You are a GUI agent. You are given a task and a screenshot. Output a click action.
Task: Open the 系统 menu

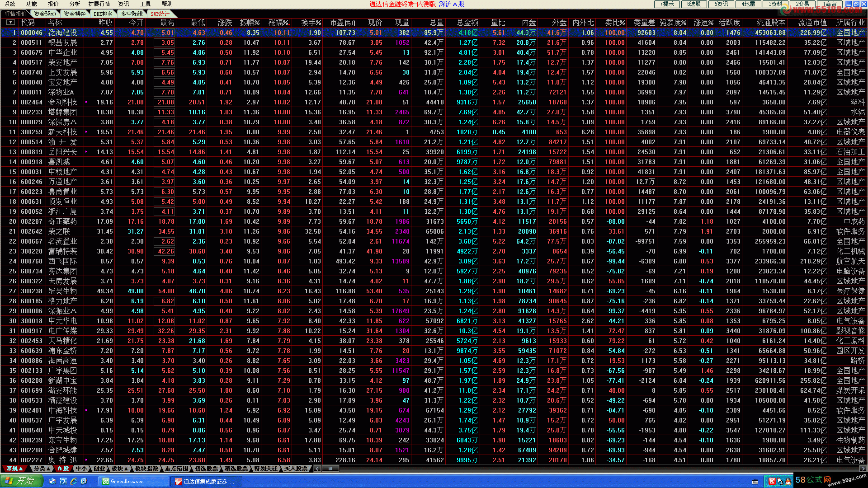point(9,4)
